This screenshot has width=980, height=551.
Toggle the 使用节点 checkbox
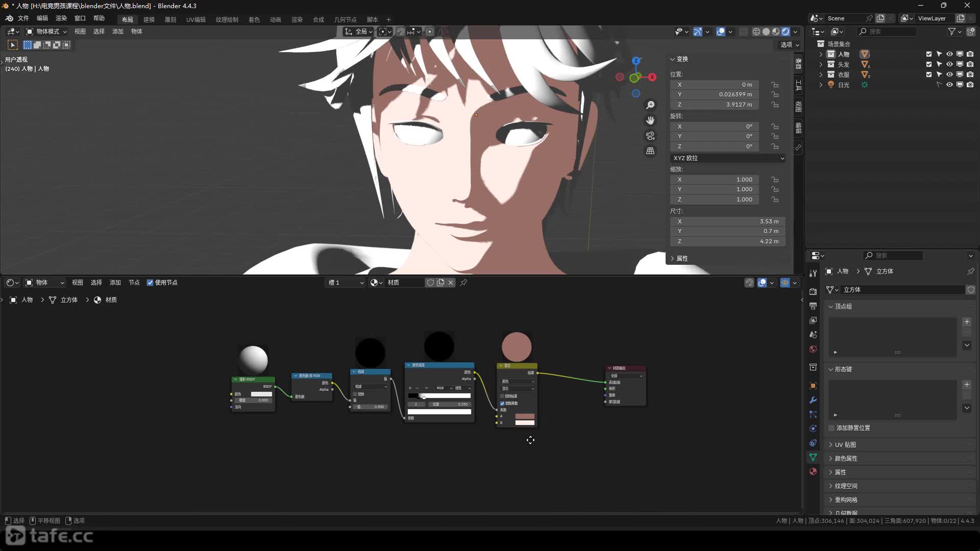(150, 283)
